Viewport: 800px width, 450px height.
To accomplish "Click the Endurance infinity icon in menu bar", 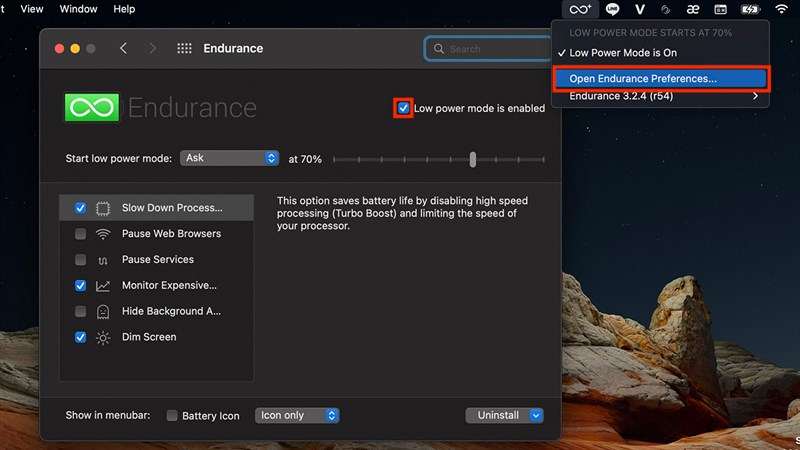I will click(x=580, y=9).
